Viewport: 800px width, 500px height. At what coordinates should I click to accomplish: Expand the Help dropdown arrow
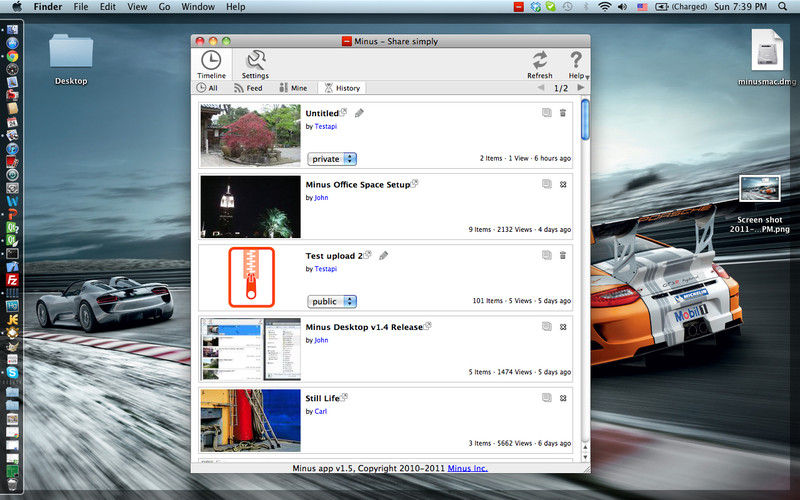coord(587,78)
